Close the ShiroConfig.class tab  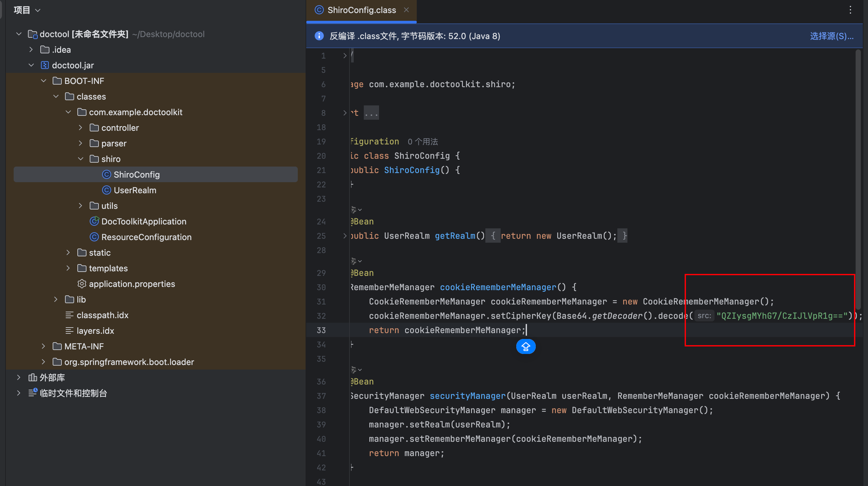(x=406, y=10)
